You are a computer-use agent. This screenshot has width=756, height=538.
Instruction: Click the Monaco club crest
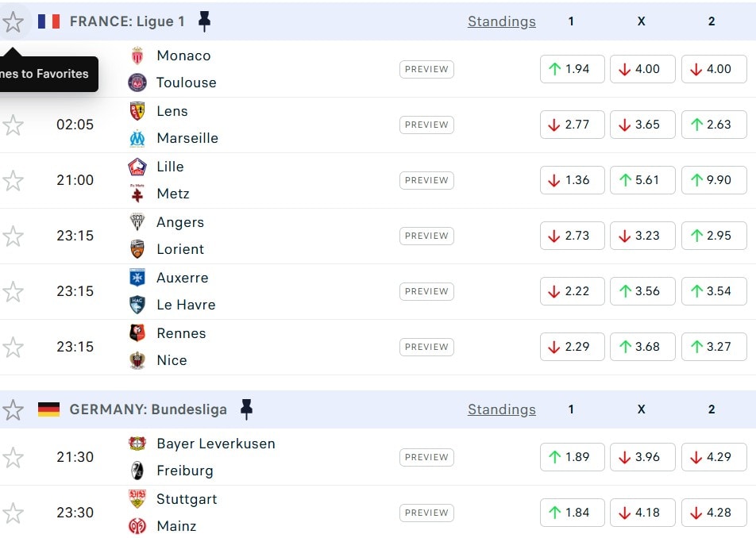coord(137,56)
